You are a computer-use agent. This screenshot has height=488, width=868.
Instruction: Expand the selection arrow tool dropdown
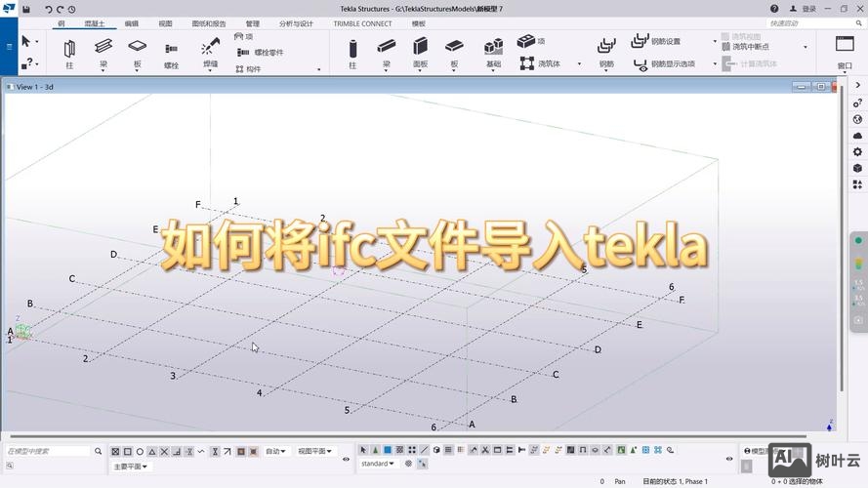tap(37, 42)
